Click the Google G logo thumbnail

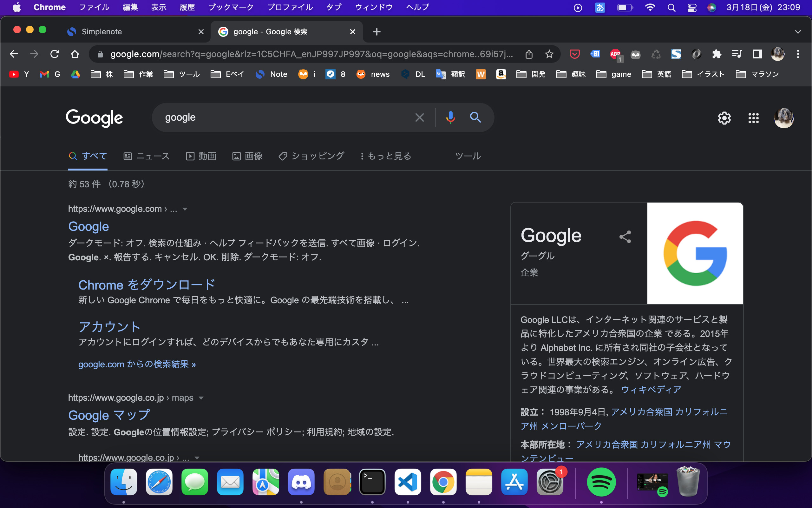(x=695, y=253)
